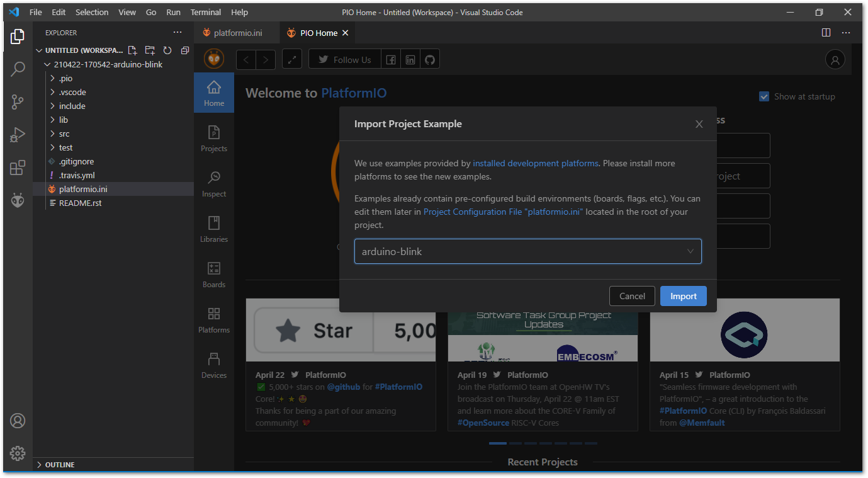Collapse the 210422-170542-arduino-blink project folder
868x478 pixels.
pyautogui.click(x=108, y=64)
